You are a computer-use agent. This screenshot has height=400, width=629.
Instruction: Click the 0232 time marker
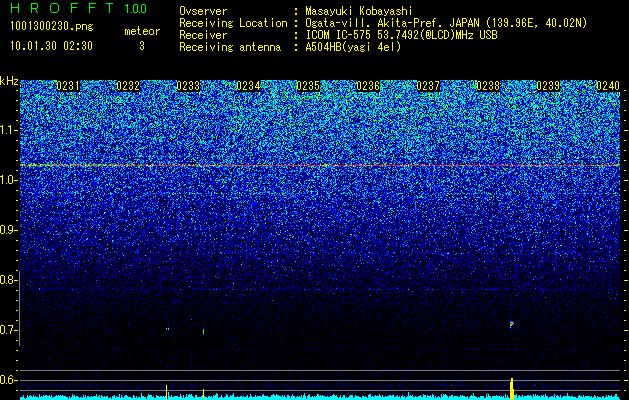[x=128, y=86]
